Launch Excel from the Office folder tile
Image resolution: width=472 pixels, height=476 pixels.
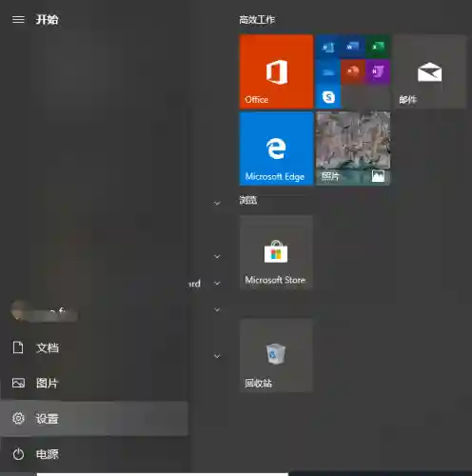click(378, 47)
